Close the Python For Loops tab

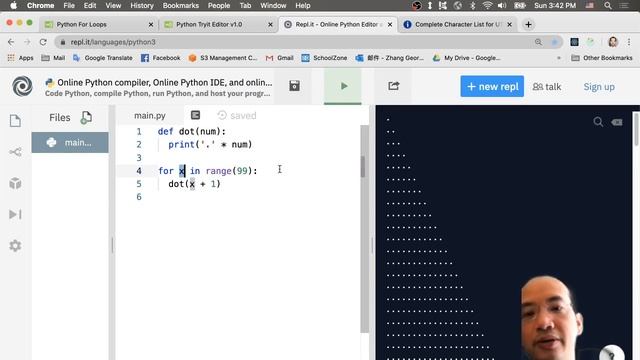click(151, 24)
